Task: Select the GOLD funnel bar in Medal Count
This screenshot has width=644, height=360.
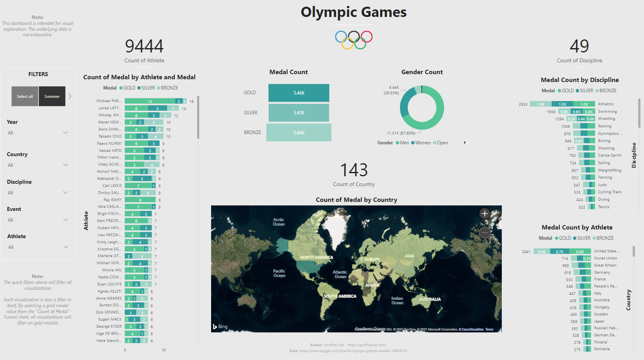Action: (x=299, y=93)
